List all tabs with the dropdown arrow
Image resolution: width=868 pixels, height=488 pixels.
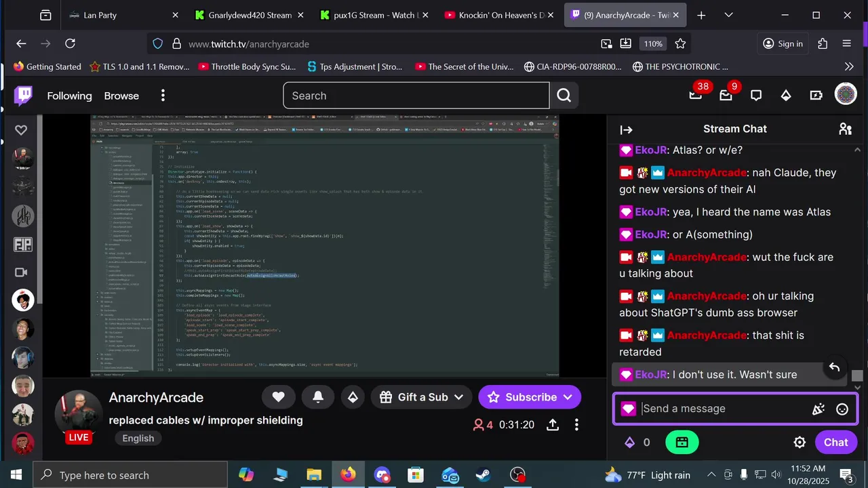728,15
